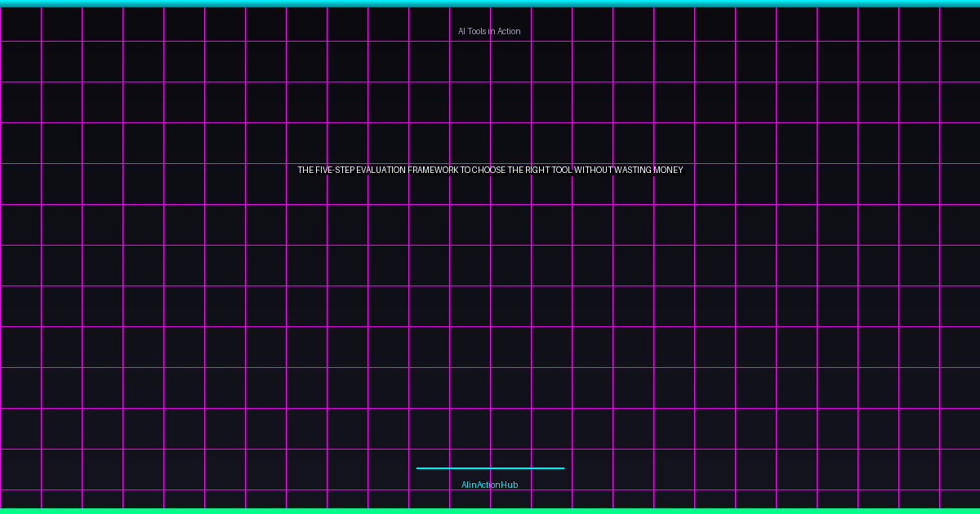The height and width of the screenshot is (514, 980).
Task: Click the right end of the cyan divider
Action: click(562, 468)
